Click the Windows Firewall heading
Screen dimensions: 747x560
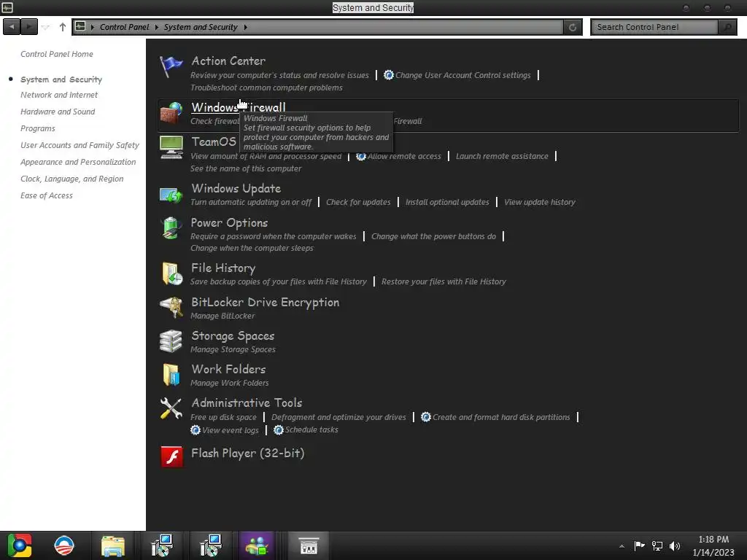pyautogui.click(x=239, y=107)
